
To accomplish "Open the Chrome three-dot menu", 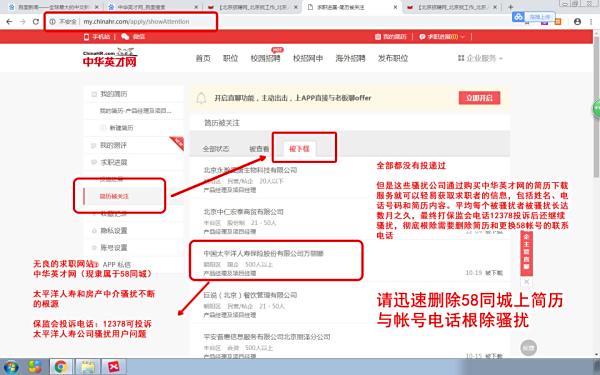I will point(591,22).
